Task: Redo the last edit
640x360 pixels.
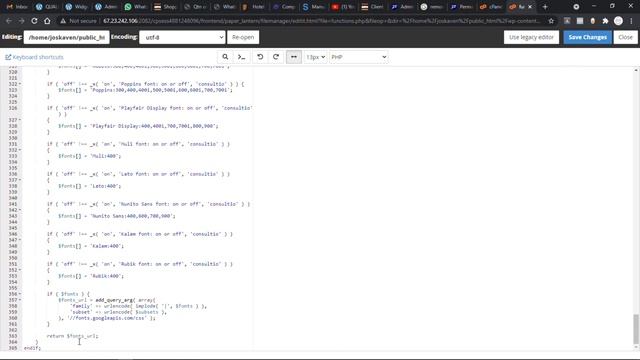Action: coord(276,57)
